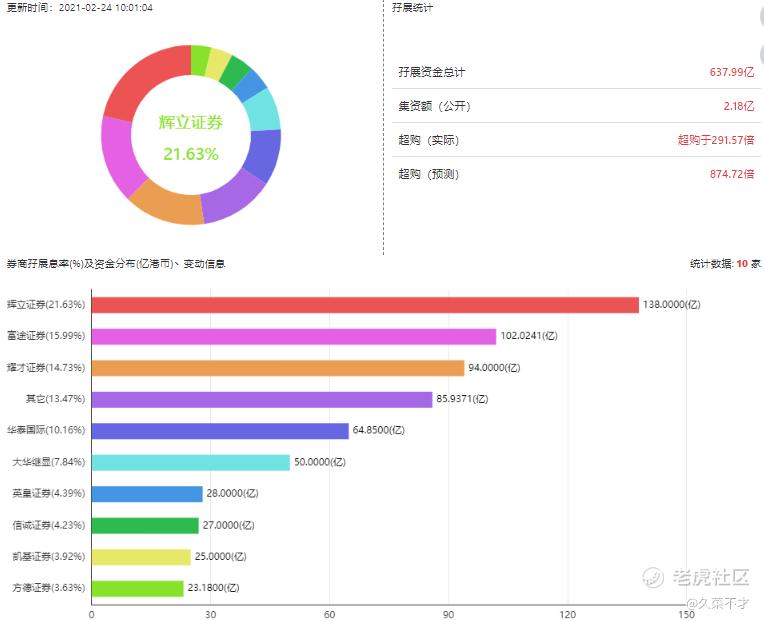764x621 pixels.
Task: Click the 138.0000(亿) bar value label
Action: tap(671, 304)
